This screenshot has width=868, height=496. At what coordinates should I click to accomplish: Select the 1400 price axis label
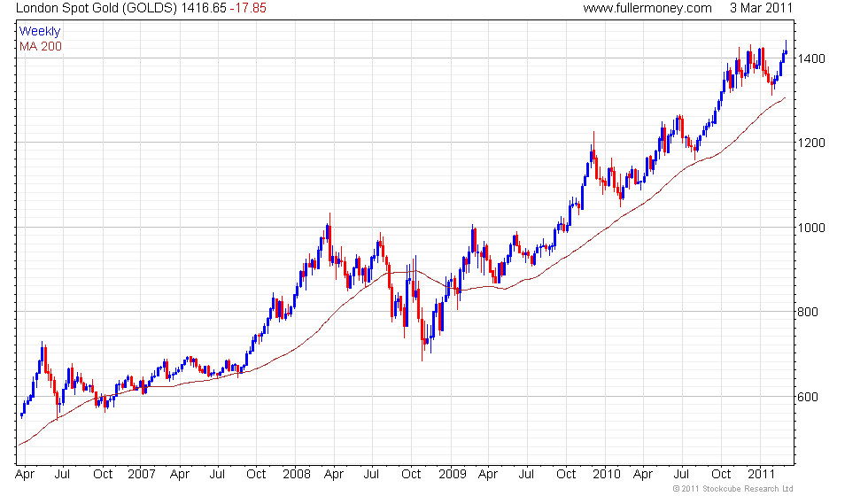(811, 58)
